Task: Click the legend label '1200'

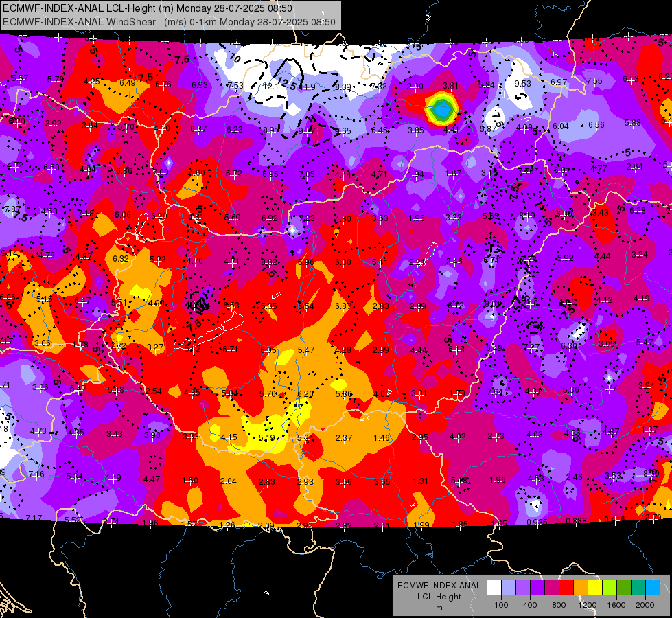Action: [x=588, y=605]
